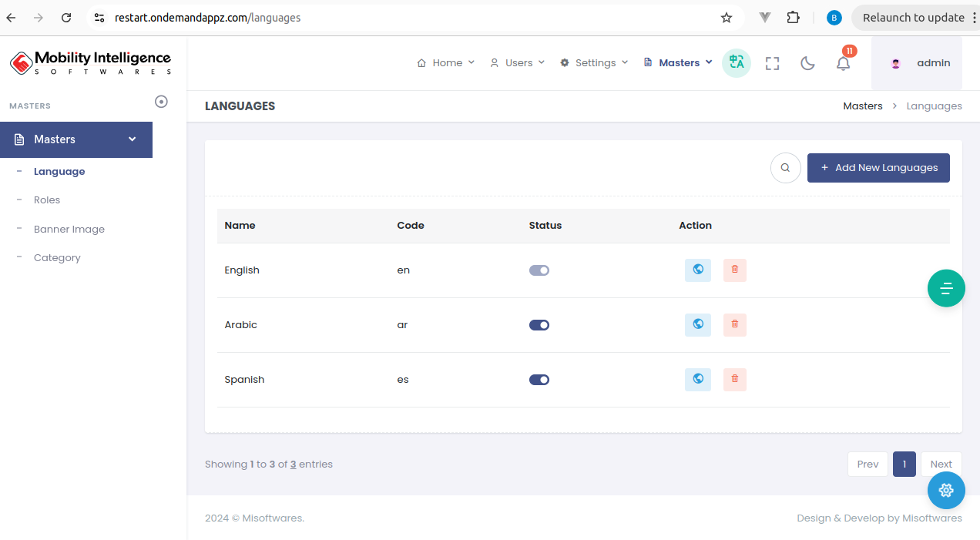The width and height of the screenshot is (980, 540).
Task: Click the Add New Languages button
Action: coord(878,168)
